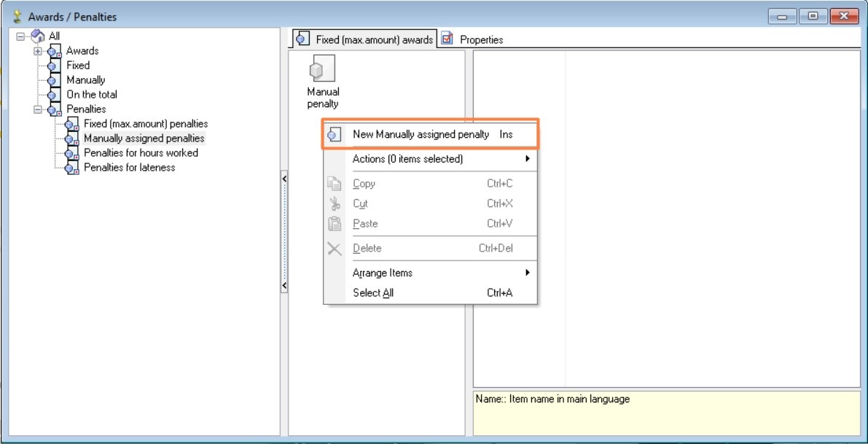Expand the Awards tree node
Viewport: 868px width, 444px height.
pyautogui.click(x=38, y=51)
